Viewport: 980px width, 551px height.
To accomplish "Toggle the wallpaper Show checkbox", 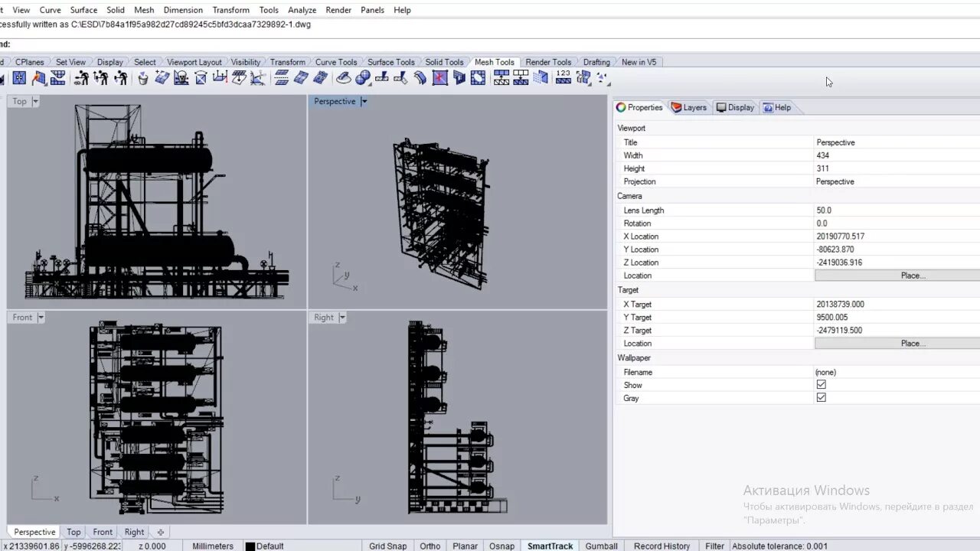I will point(822,385).
